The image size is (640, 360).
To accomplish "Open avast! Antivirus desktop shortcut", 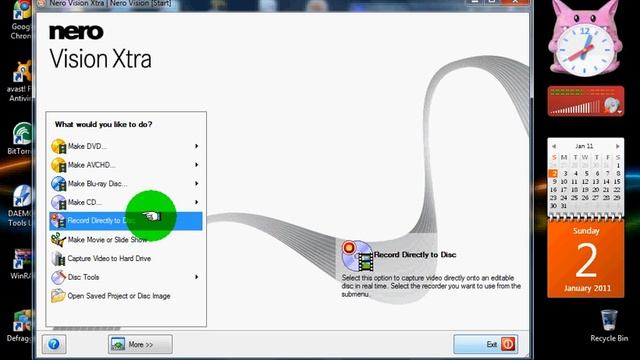I will [20, 81].
